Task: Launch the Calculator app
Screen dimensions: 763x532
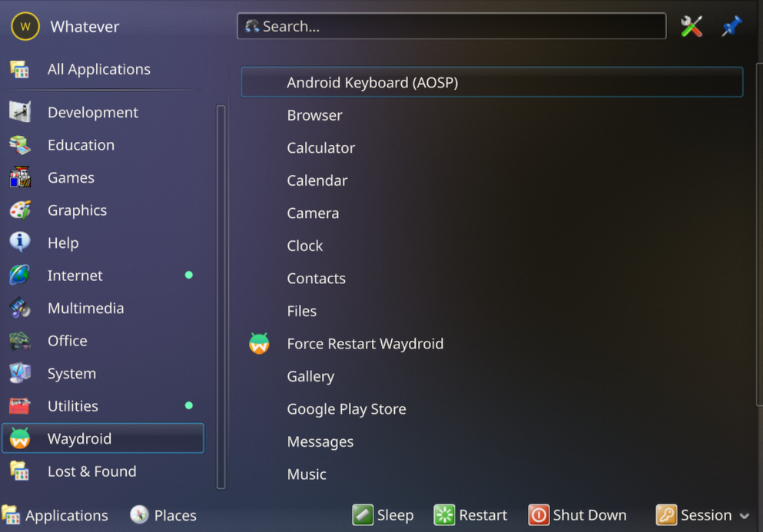Action: tap(492, 148)
